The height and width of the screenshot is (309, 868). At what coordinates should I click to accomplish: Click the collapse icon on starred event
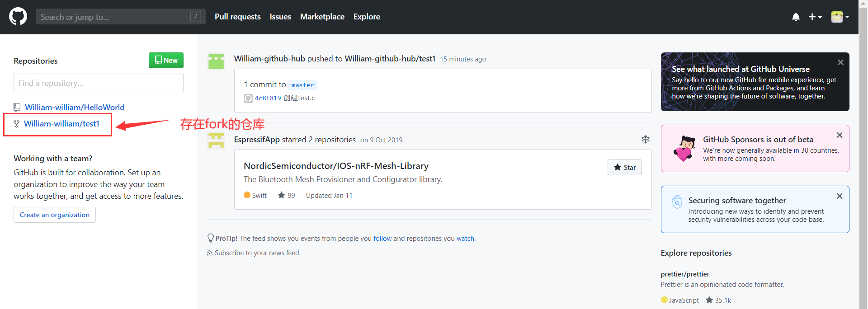click(x=646, y=140)
